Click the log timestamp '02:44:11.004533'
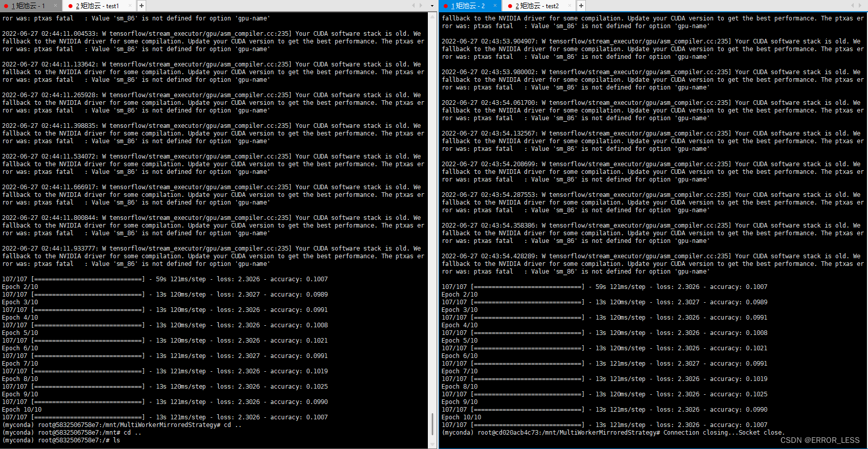Screen dimensions: 868x449 tap(69, 34)
